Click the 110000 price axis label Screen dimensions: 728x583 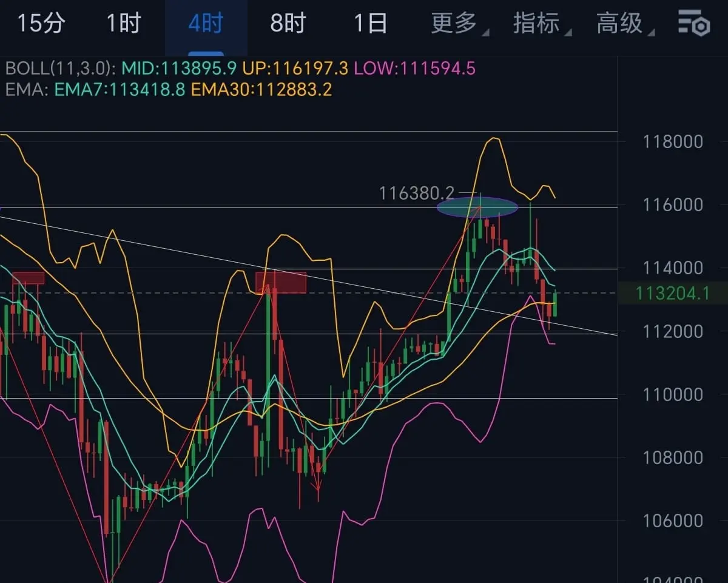[x=673, y=394]
